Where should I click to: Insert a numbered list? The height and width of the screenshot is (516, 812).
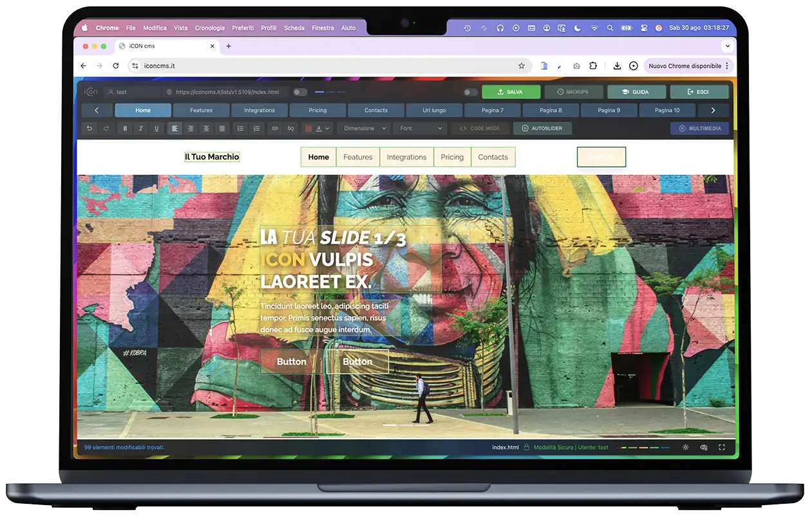(x=257, y=129)
